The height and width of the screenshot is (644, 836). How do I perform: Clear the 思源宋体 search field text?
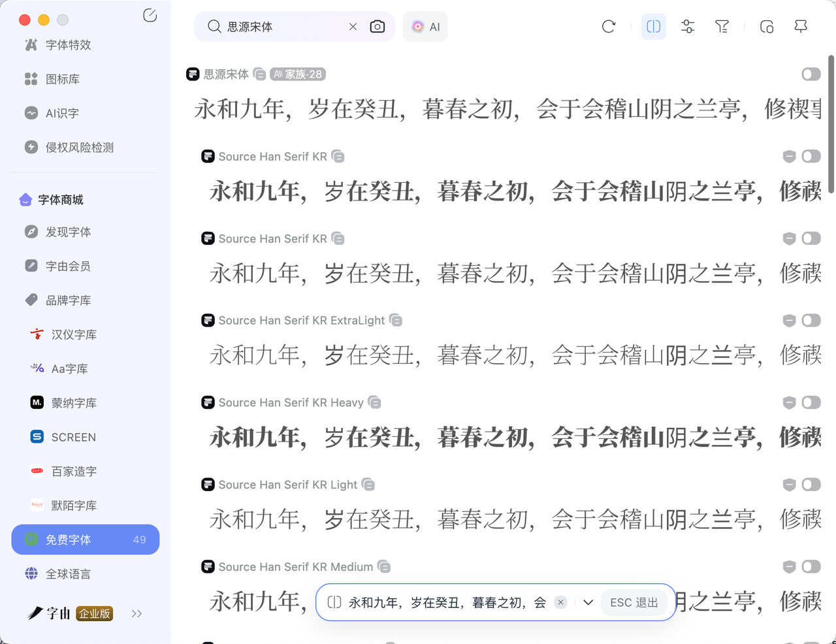pos(353,27)
